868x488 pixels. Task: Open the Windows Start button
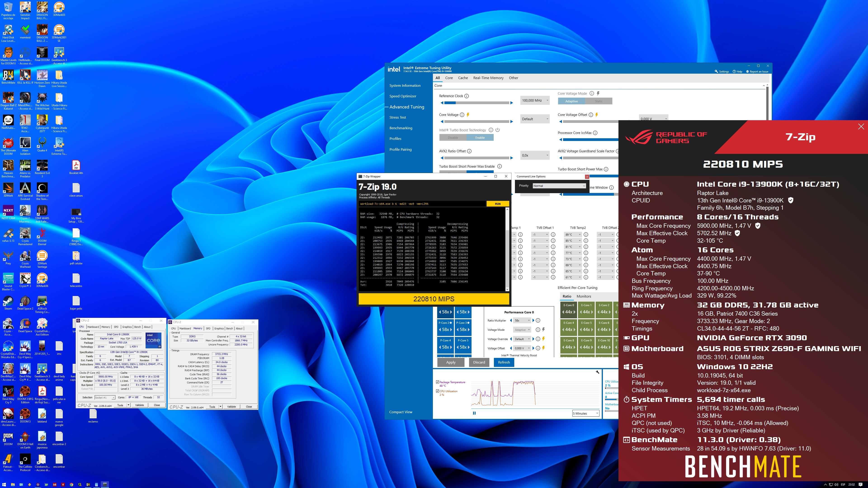point(4,485)
